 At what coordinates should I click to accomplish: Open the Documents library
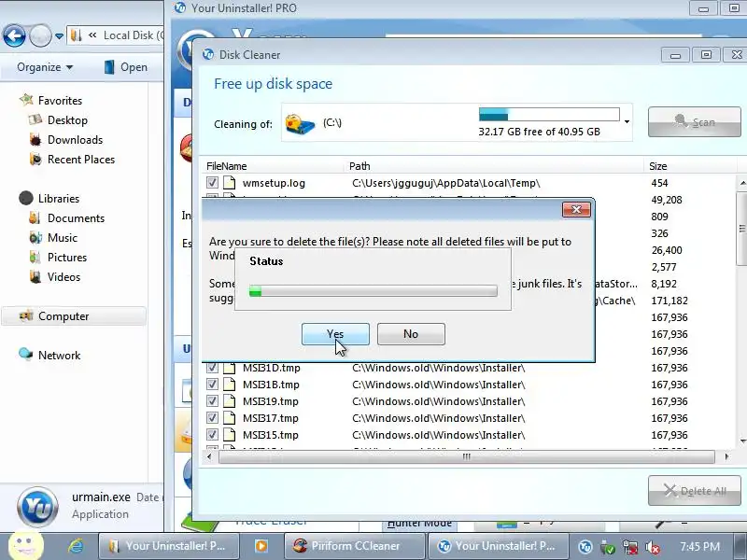click(76, 218)
